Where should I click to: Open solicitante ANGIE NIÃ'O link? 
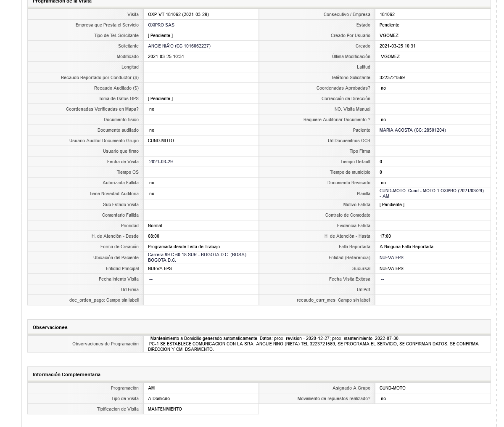(x=179, y=46)
